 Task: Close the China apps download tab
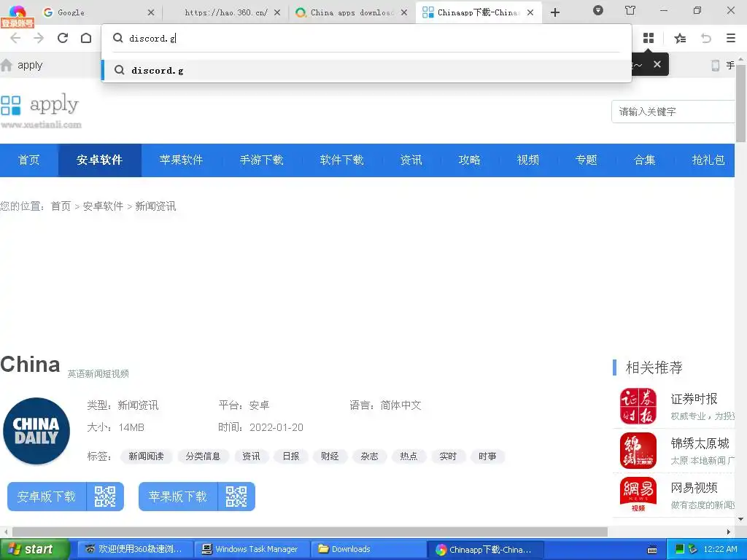tap(404, 12)
